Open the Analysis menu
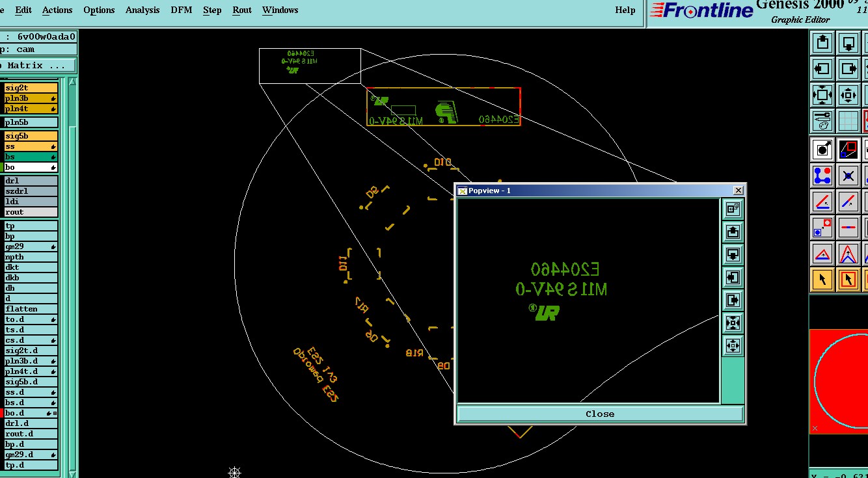Viewport: 868px width, 478px height. 142,10
